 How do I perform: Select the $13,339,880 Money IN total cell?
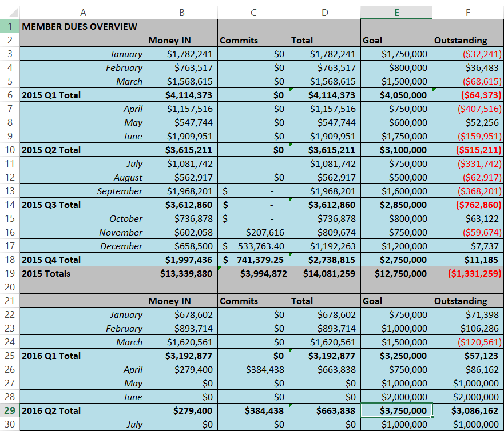[182, 273]
